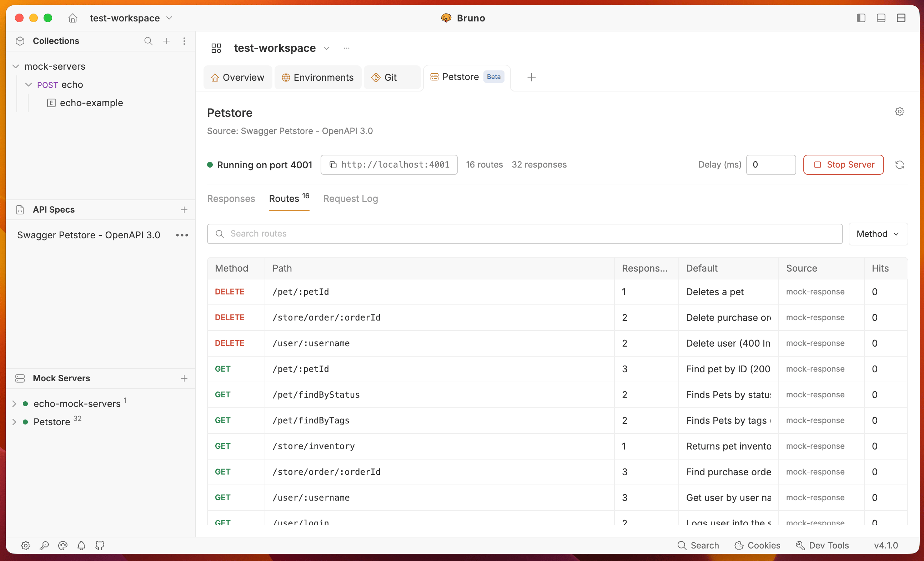Open the Request Log sub-tab
The image size is (924, 561).
pyautogui.click(x=350, y=199)
